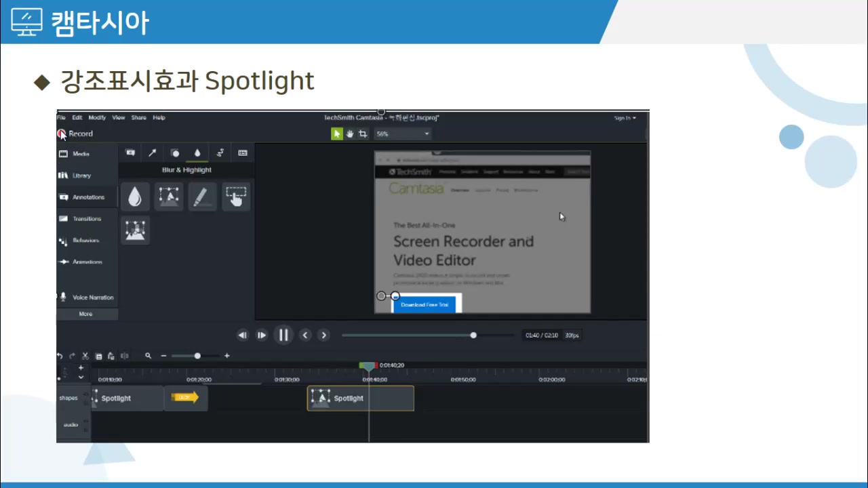
Task: Click the timeline zoom magnifier icon
Action: point(148,356)
